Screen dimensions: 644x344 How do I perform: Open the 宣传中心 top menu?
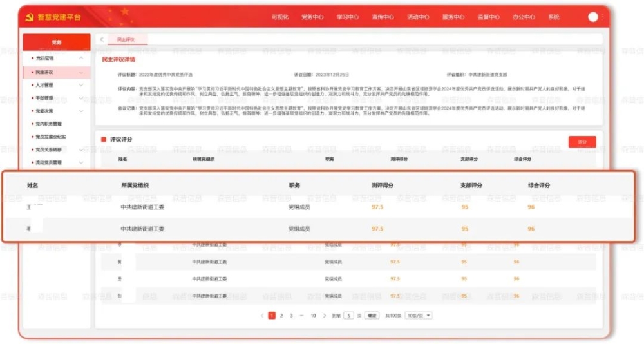tap(383, 17)
